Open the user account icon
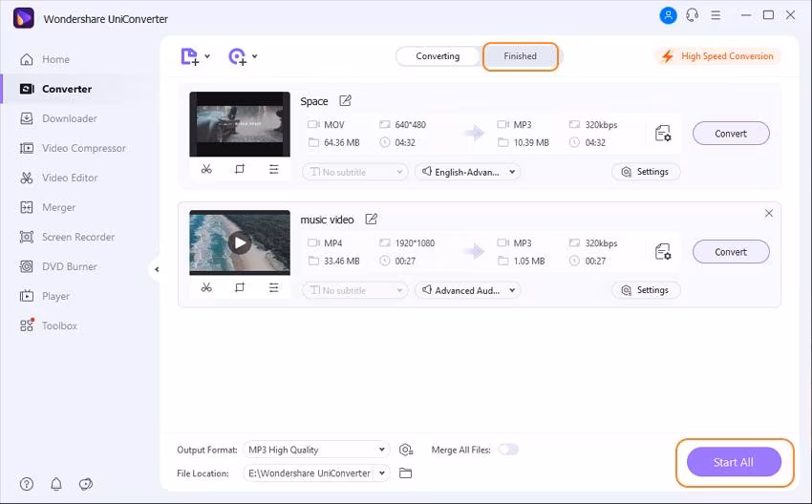The image size is (812, 504). pyautogui.click(x=668, y=15)
